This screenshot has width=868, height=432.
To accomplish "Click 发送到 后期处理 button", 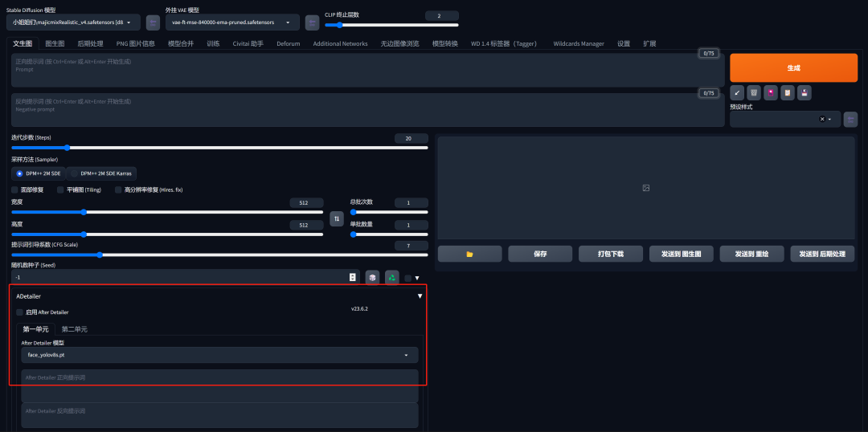I will coord(822,254).
